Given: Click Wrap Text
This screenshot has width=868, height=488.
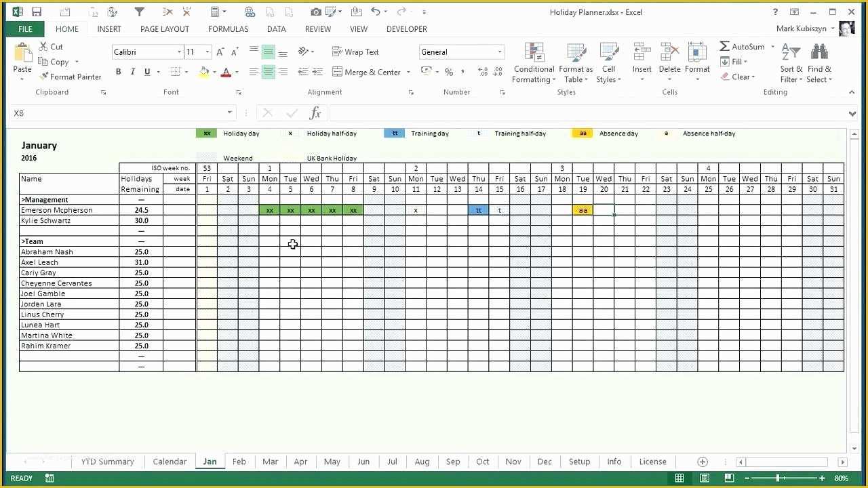Looking at the screenshot, I should pyautogui.click(x=355, y=52).
